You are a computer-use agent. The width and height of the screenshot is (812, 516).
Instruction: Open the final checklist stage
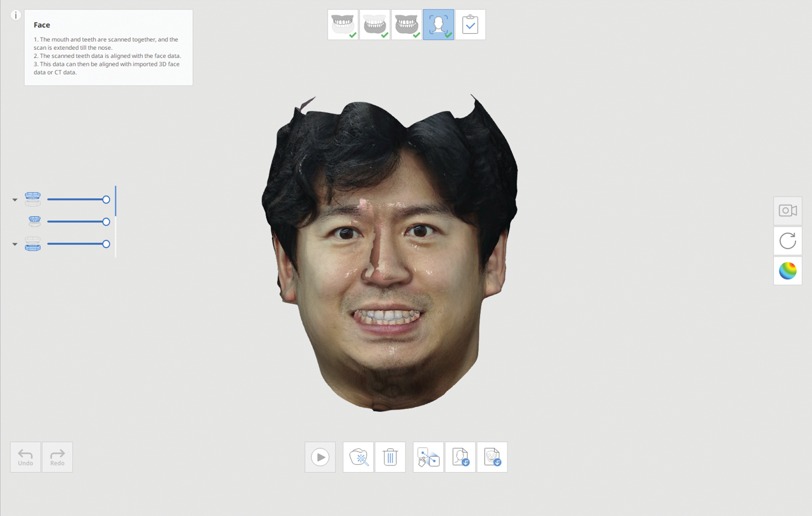coord(470,24)
